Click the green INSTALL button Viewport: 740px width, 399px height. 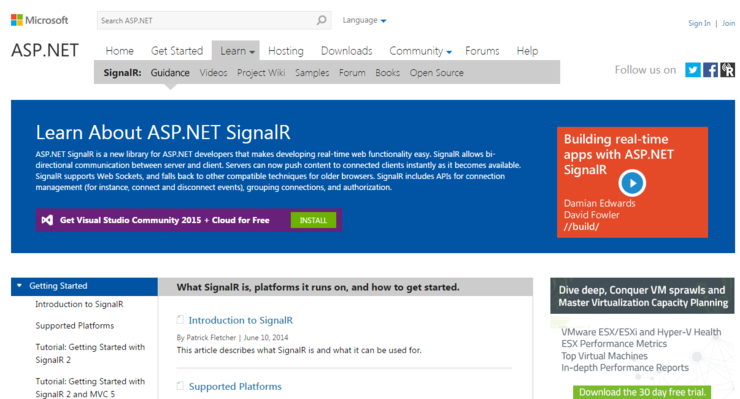pyautogui.click(x=313, y=220)
